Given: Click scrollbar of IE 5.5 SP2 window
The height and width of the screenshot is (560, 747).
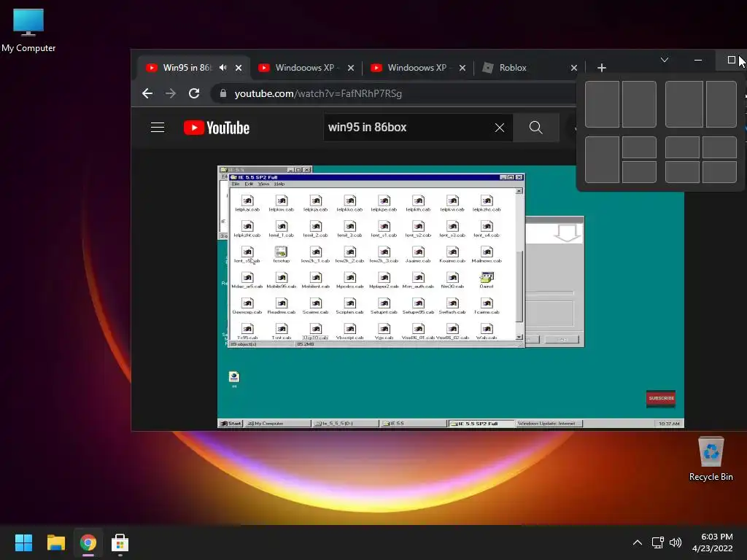Looking at the screenshot, I should [519, 264].
